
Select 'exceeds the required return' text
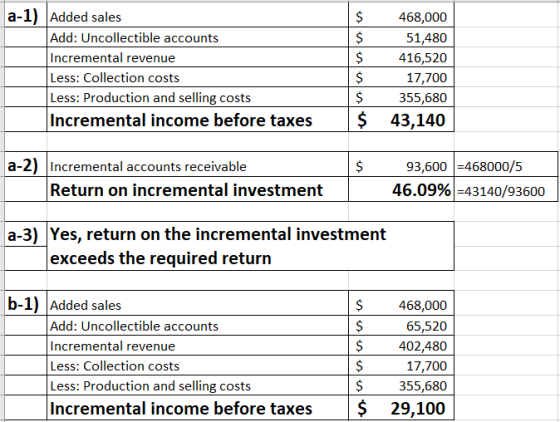(x=161, y=258)
